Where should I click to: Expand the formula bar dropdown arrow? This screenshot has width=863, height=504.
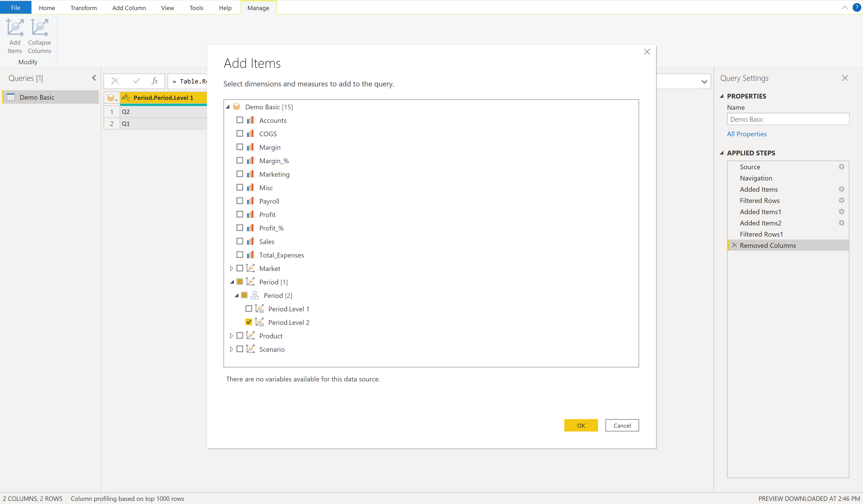(x=704, y=82)
